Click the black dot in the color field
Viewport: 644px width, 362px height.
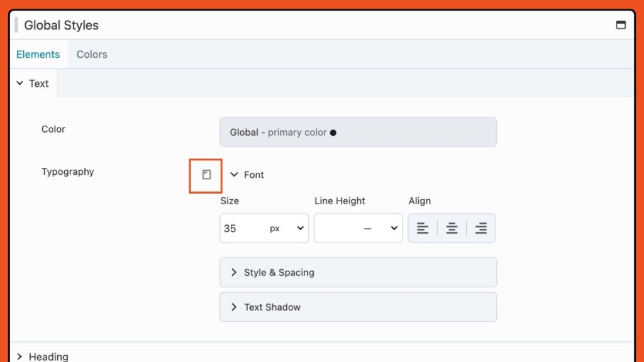click(x=333, y=132)
